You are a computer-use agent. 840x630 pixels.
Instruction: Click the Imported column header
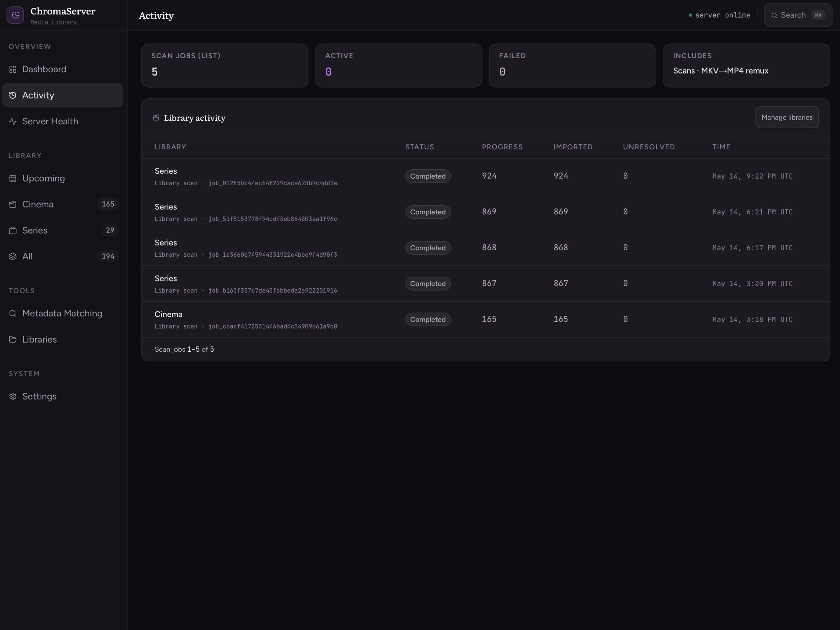(x=573, y=147)
